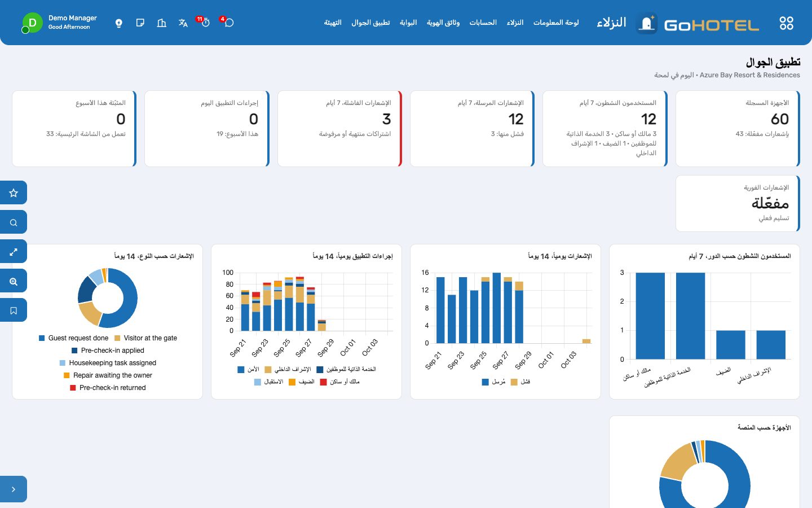
Task: Open the chat messages icon with badge 4
Action: pyautogui.click(x=228, y=23)
